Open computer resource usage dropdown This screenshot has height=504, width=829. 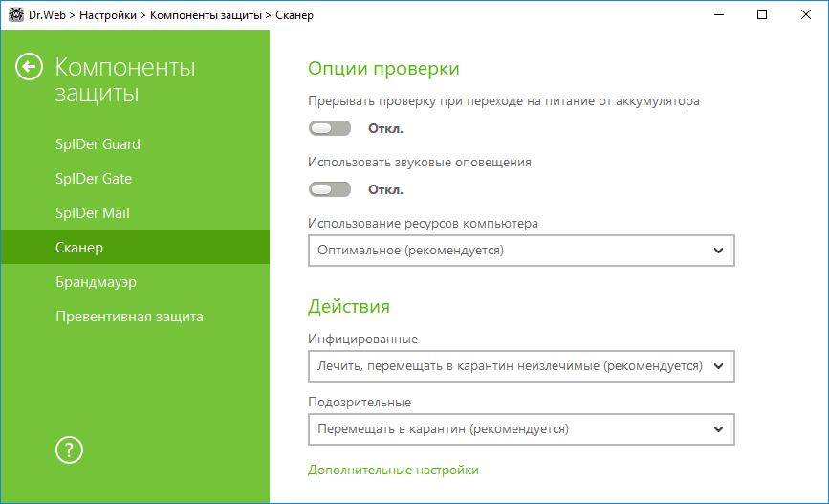coord(521,251)
